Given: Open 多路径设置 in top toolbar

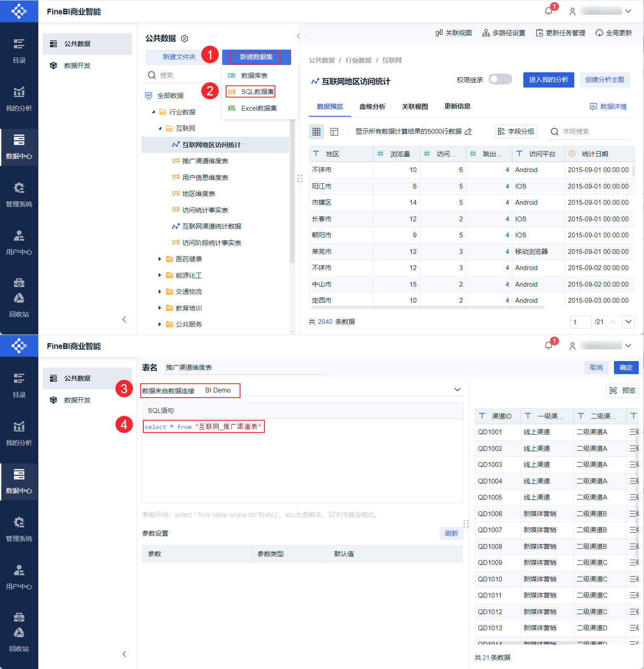Looking at the screenshot, I should pyautogui.click(x=504, y=33).
